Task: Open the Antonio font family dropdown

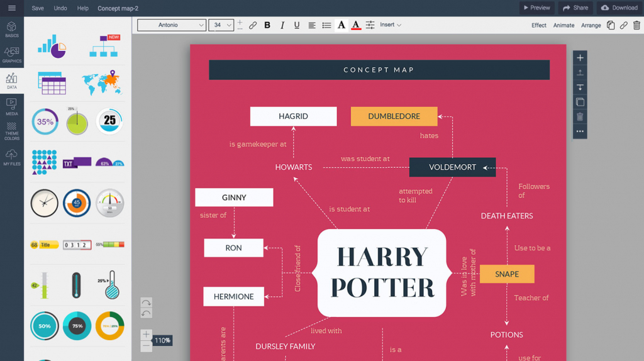Action: click(x=172, y=25)
